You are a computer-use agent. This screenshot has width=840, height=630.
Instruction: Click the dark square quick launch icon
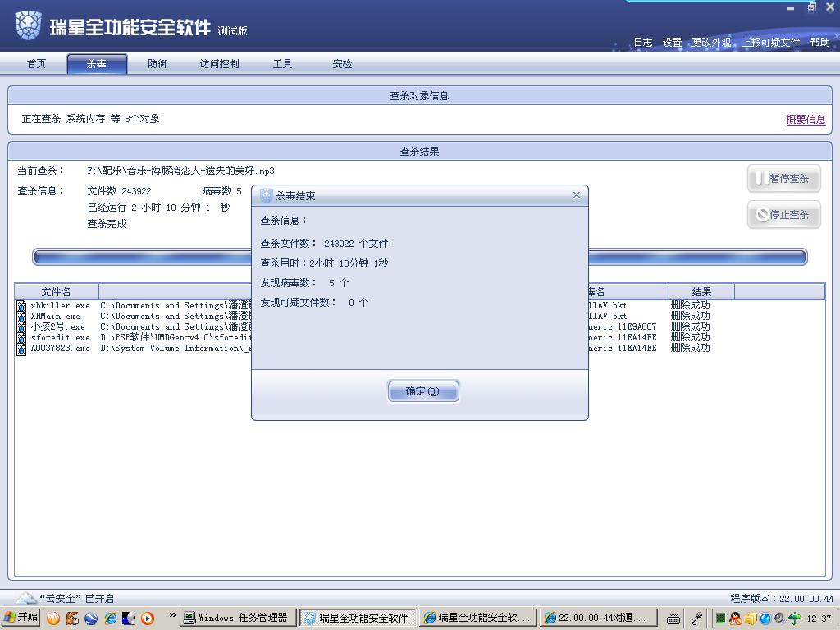pyautogui.click(x=129, y=619)
